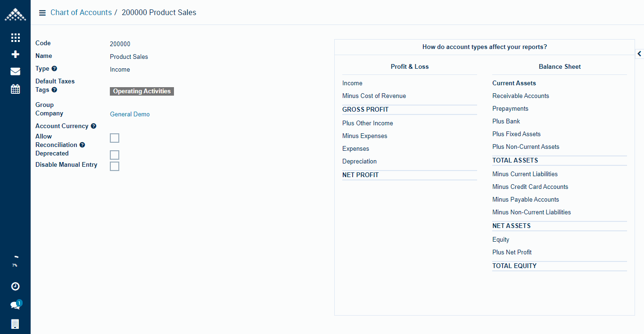Click the plus icon in the sidebar

[15, 55]
